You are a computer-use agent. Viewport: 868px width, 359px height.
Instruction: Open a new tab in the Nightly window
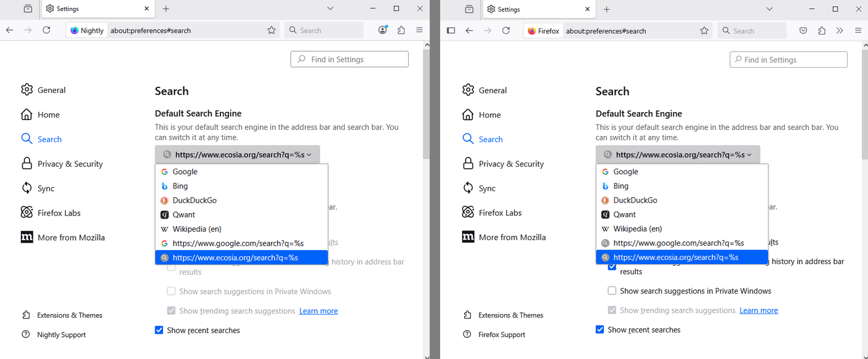coord(166,9)
